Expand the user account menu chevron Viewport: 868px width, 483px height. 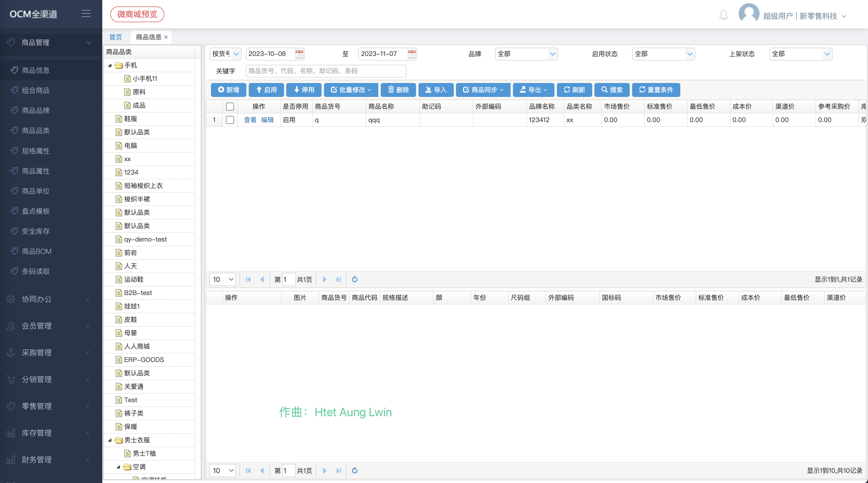tap(844, 16)
